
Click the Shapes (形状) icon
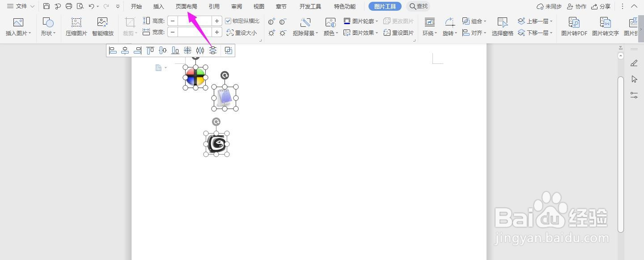coord(48,22)
